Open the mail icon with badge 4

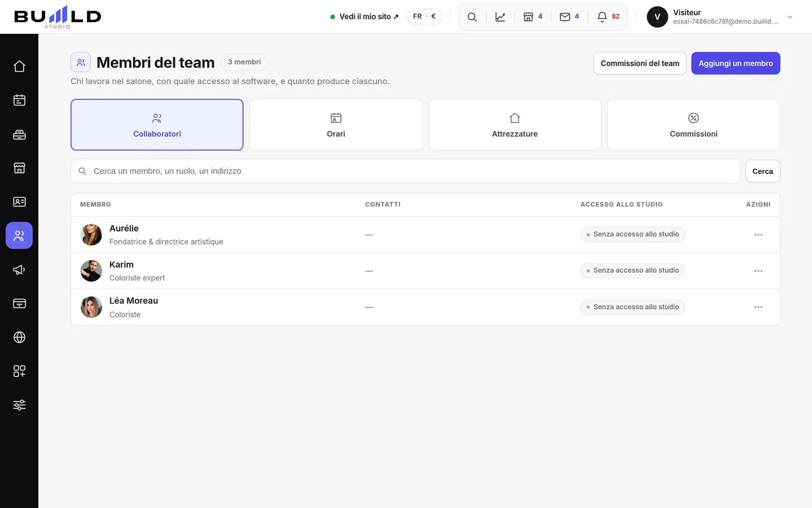(570, 17)
